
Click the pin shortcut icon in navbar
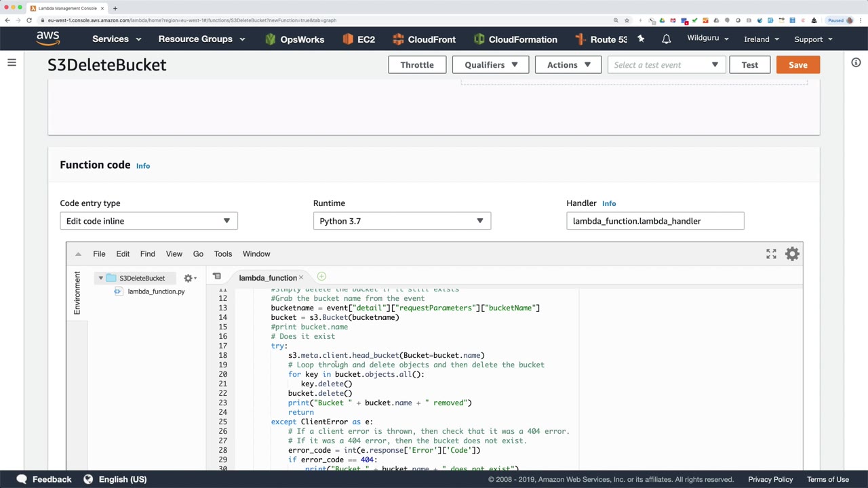click(x=641, y=39)
